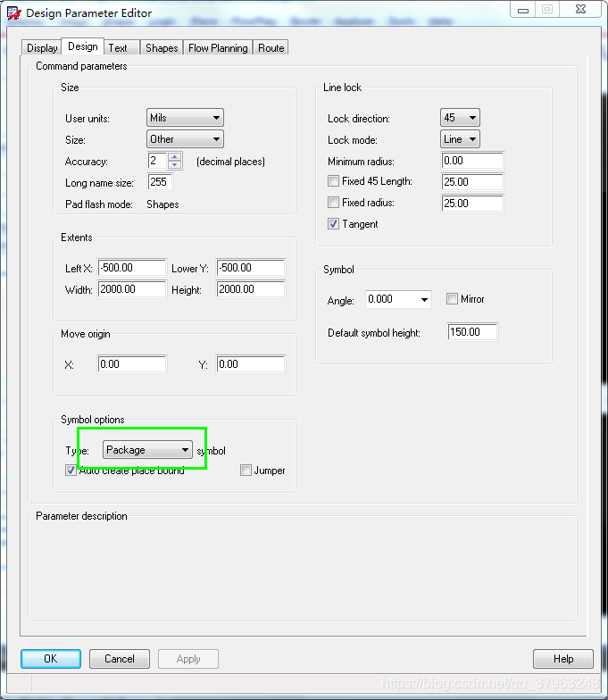
Task: Enable the Fixed 45 Length checkbox
Action: coord(333,180)
